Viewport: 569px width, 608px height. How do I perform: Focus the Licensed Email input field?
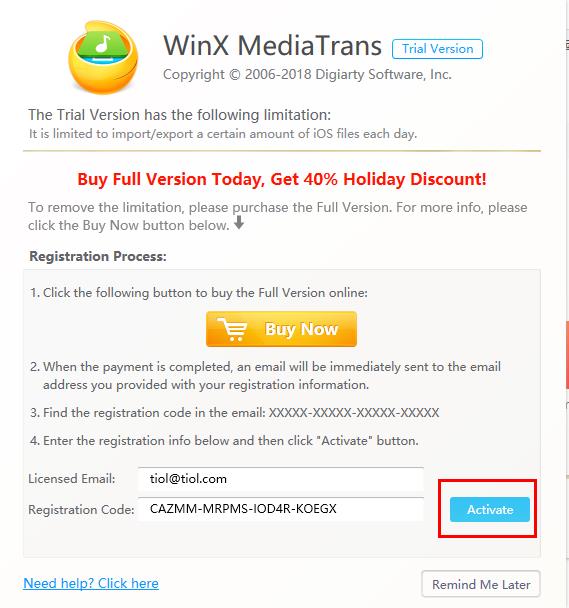[x=280, y=479]
